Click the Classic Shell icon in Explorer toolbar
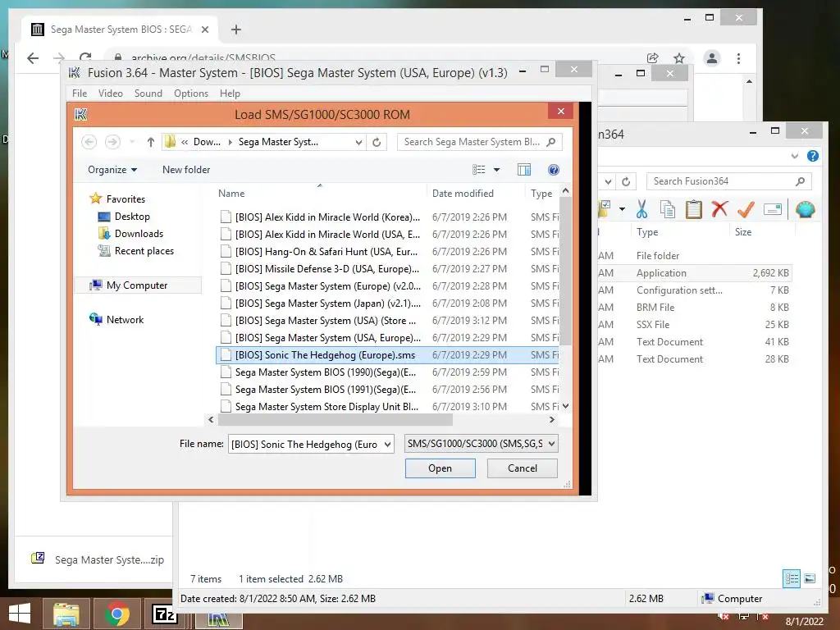The image size is (840, 630). point(805,209)
